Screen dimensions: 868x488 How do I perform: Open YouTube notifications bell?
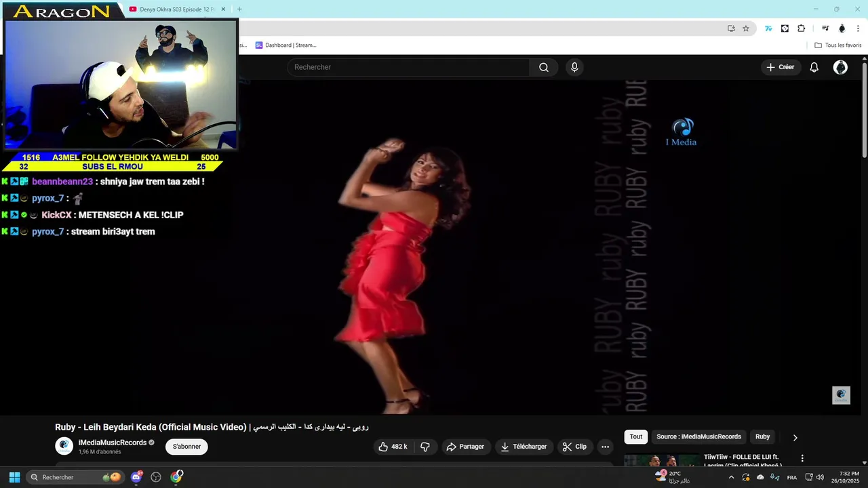[x=814, y=67]
